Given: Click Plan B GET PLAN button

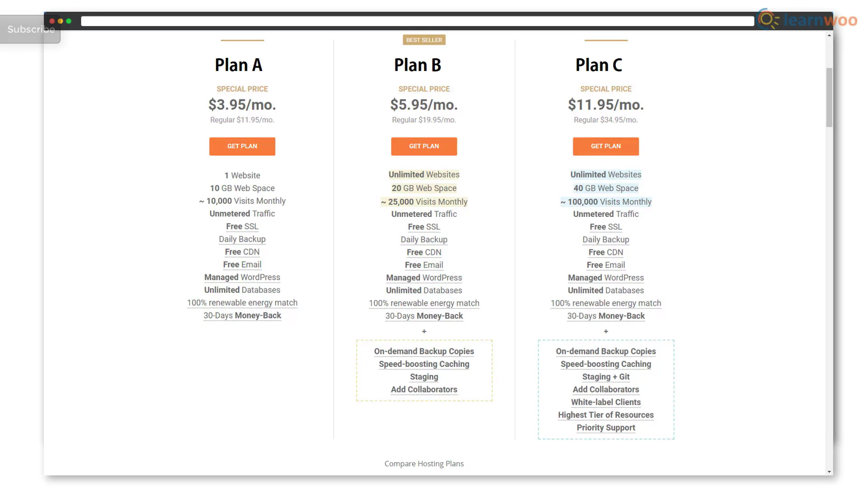Looking at the screenshot, I should (x=424, y=146).
